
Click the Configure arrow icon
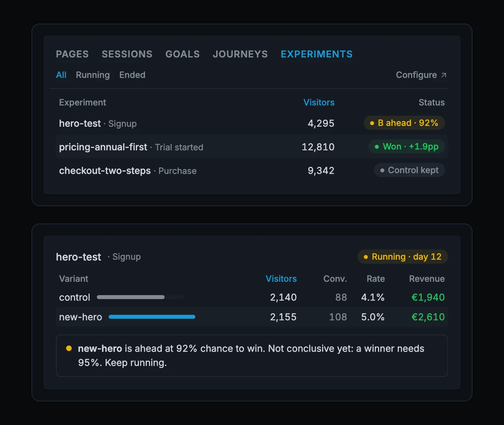click(x=444, y=75)
